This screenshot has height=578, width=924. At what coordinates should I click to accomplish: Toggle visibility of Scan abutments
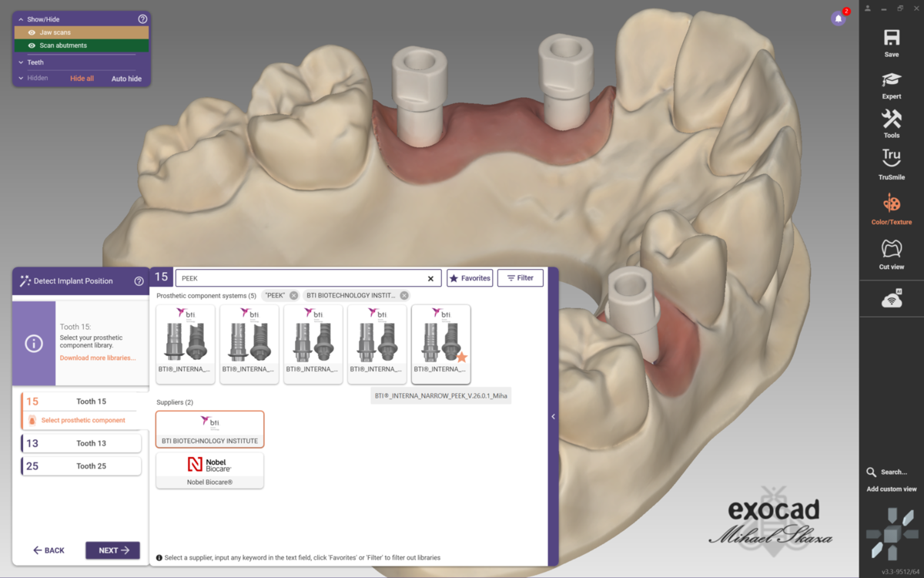coord(32,45)
